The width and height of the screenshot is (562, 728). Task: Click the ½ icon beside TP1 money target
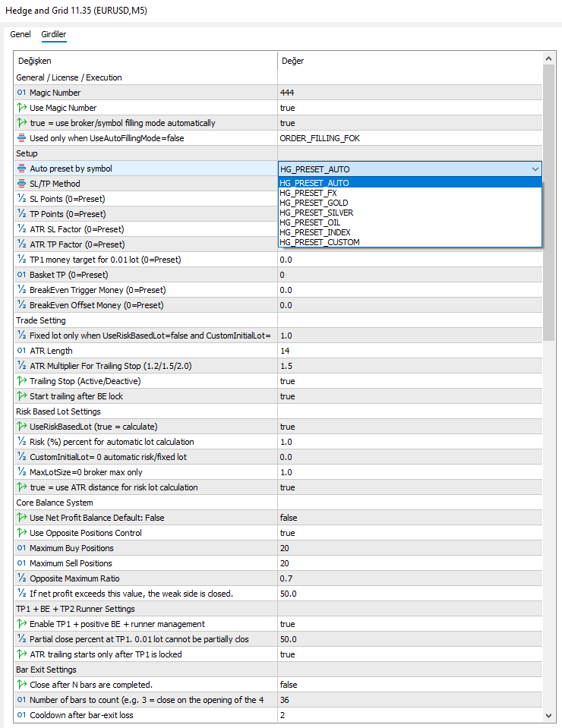point(21,260)
